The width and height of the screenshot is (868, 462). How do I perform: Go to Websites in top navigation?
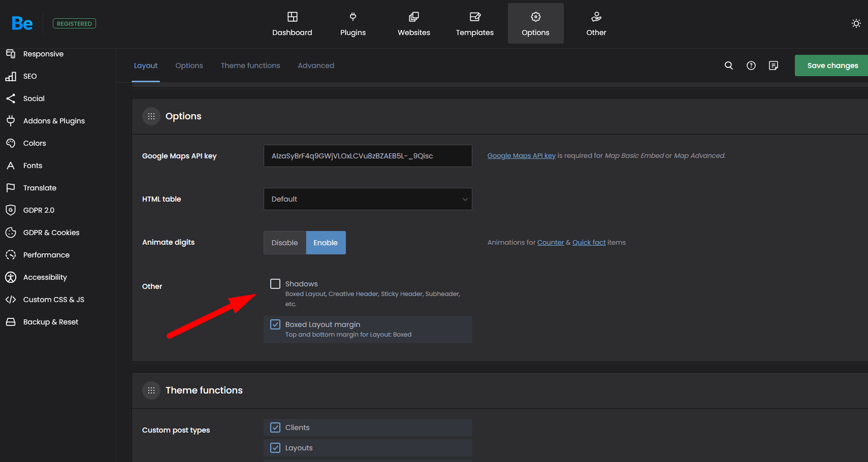(413, 23)
